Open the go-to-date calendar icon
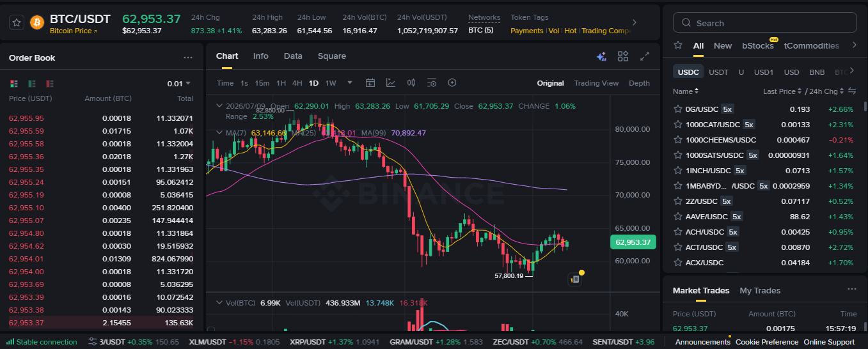The width and height of the screenshot is (868, 349). pos(370,83)
